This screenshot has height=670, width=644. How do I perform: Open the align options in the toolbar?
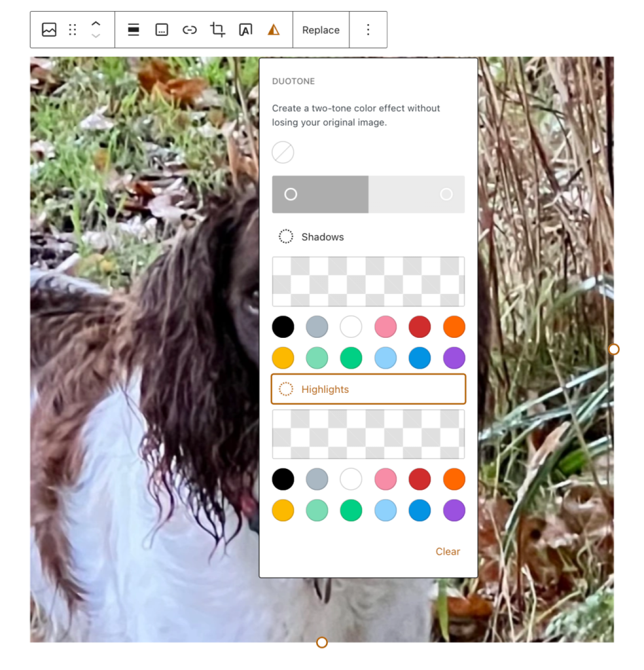134,30
